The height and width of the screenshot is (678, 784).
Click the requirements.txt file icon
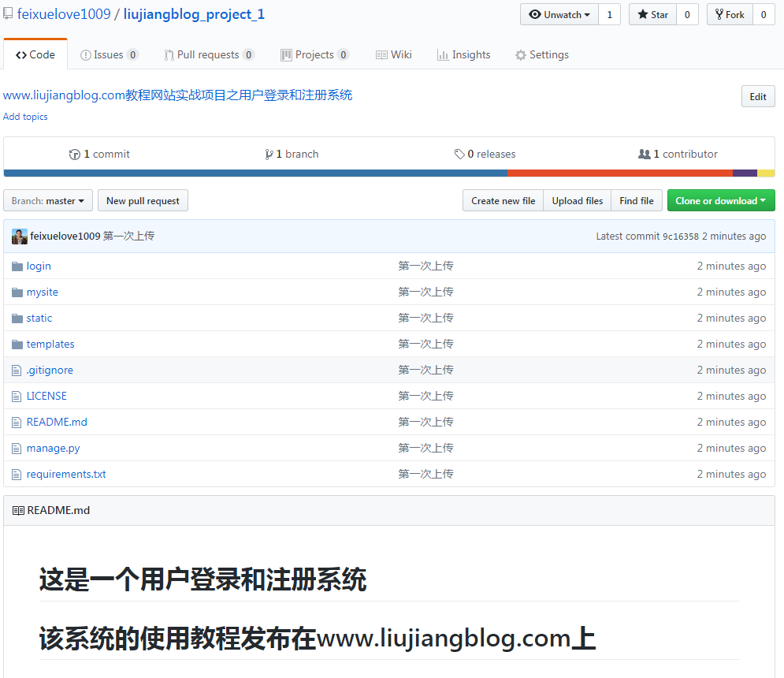(17, 475)
